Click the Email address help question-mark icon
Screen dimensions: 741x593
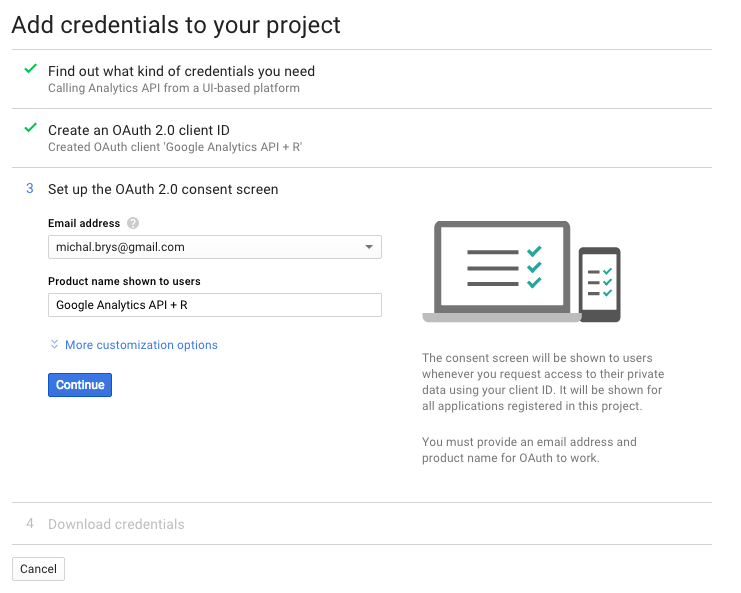tap(133, 223)
